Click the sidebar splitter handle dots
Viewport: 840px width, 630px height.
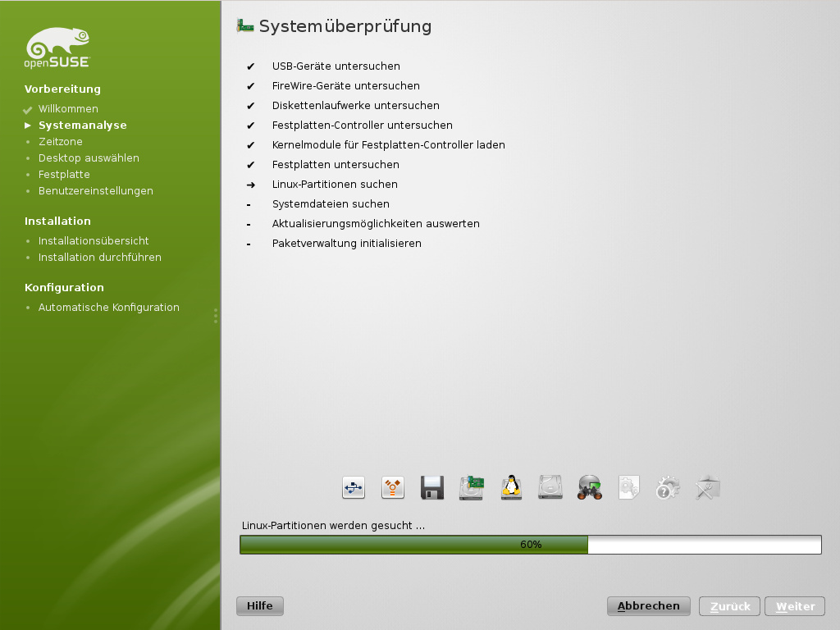tap(216, 316)
